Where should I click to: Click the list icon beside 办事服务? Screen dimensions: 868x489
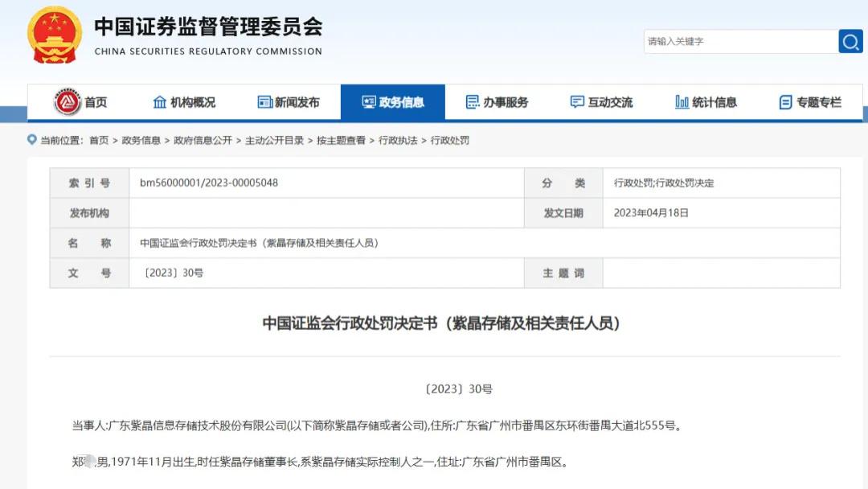[x=471, y=102]
